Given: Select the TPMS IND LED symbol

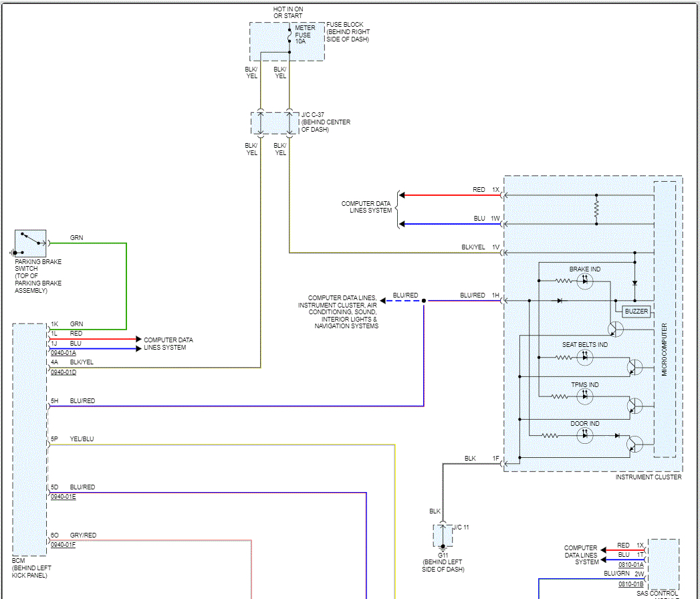Looking at the screenshot, I should [x=585, y=396].
